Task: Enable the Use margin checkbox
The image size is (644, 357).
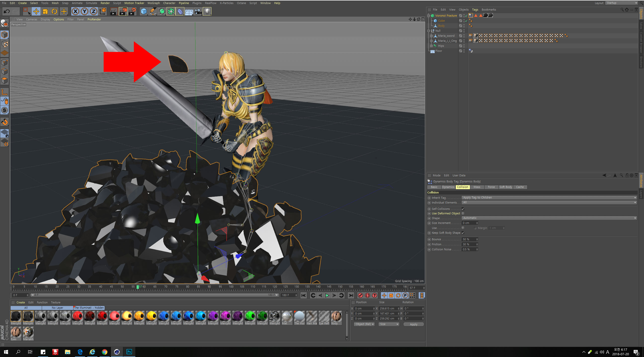Action: (x=463, y=228)
